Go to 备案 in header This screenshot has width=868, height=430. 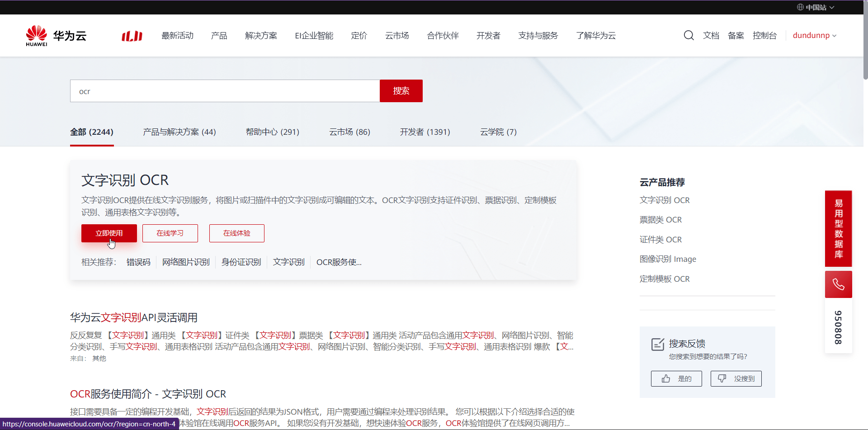tap(736, 35)
